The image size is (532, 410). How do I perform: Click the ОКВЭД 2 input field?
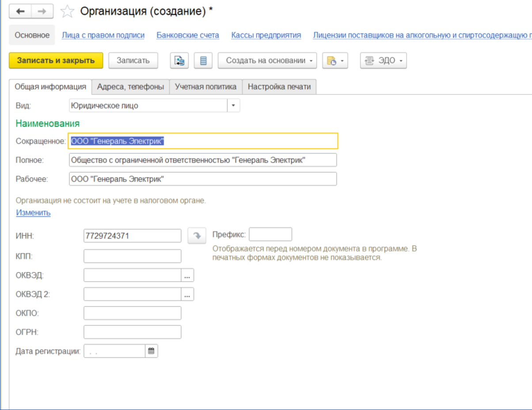click(133, 294)
